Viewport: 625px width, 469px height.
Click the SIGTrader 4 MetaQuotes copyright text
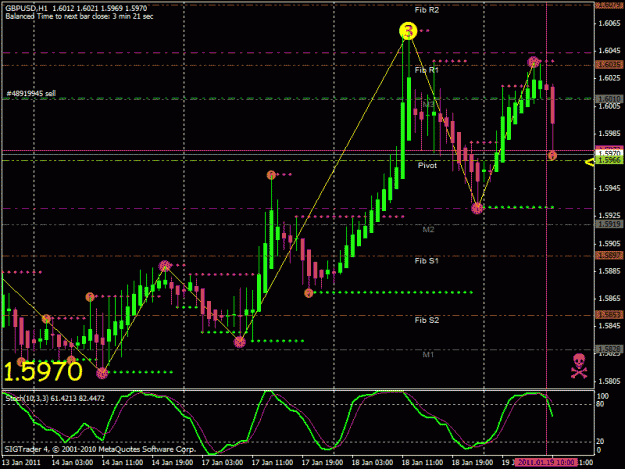(x=100, y=449)
